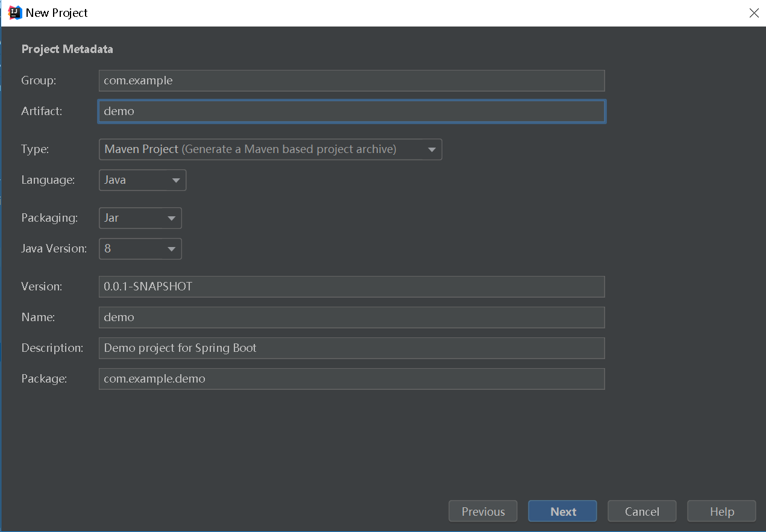
Task: Close the New Project dialog window
Action: (x=754, y=13)
